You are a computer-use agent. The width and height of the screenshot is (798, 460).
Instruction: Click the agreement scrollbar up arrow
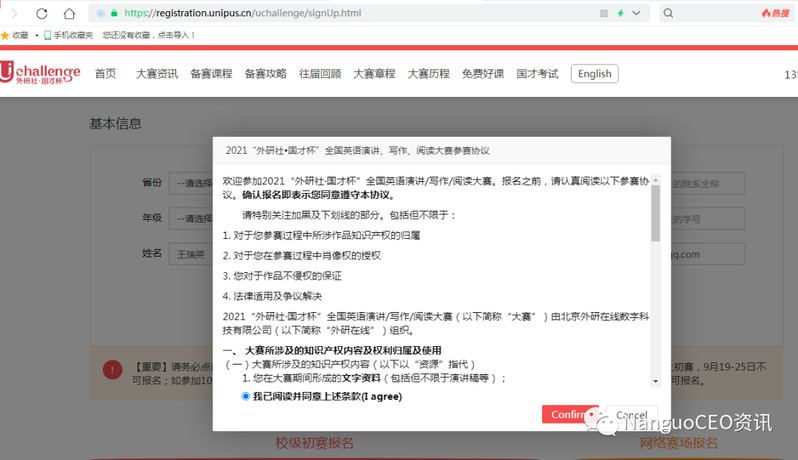pyautogui.click(x=656, y=180)
